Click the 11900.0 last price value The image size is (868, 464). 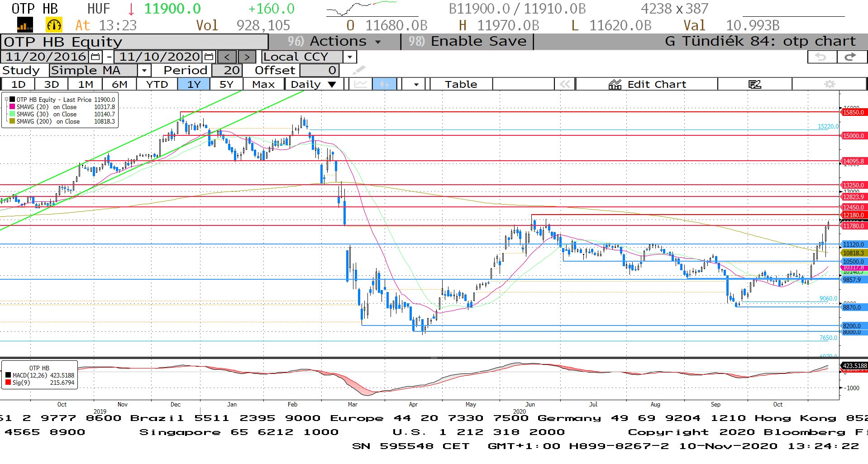(x=172, y=9)
